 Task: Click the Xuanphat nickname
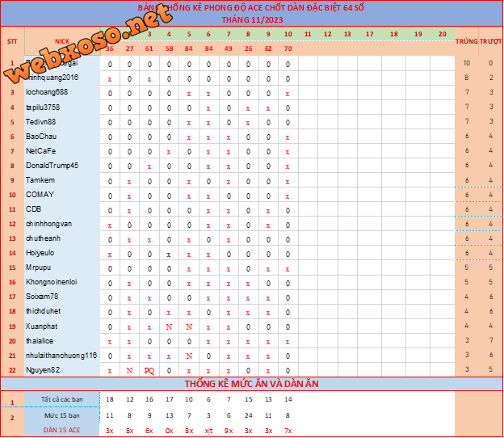pyautogui.click(x=41, y=326)
